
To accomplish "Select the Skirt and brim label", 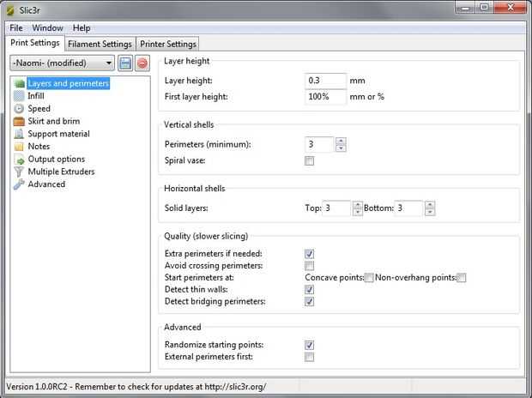I will [x=54, y=121].
